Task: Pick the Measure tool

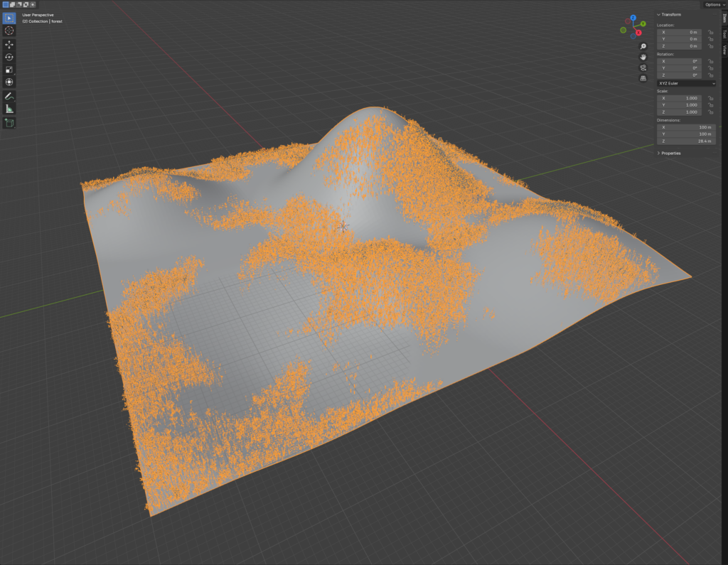Action: (x=9, y=109)
